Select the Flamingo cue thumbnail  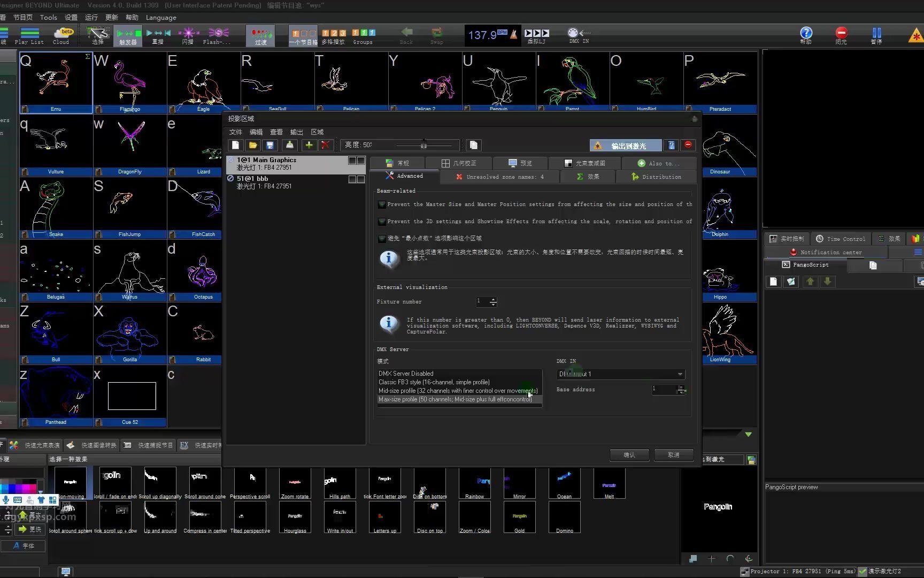coord(130,82)
